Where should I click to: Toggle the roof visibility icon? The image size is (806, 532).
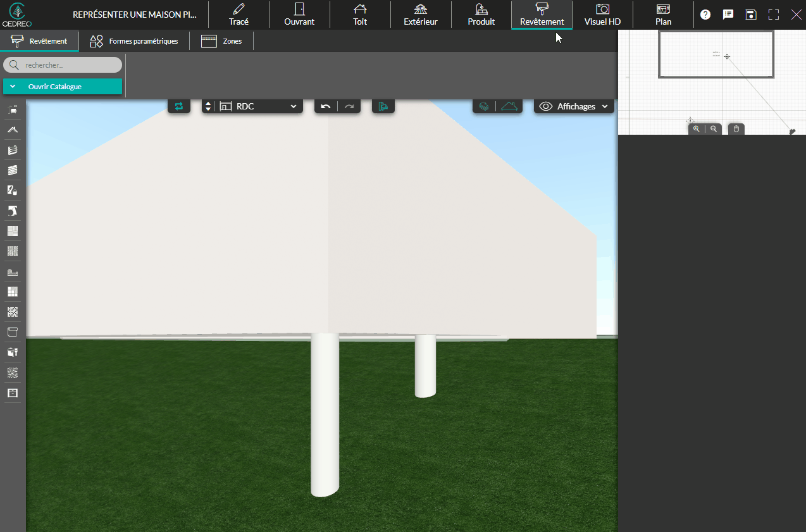[x=510, y=106]
